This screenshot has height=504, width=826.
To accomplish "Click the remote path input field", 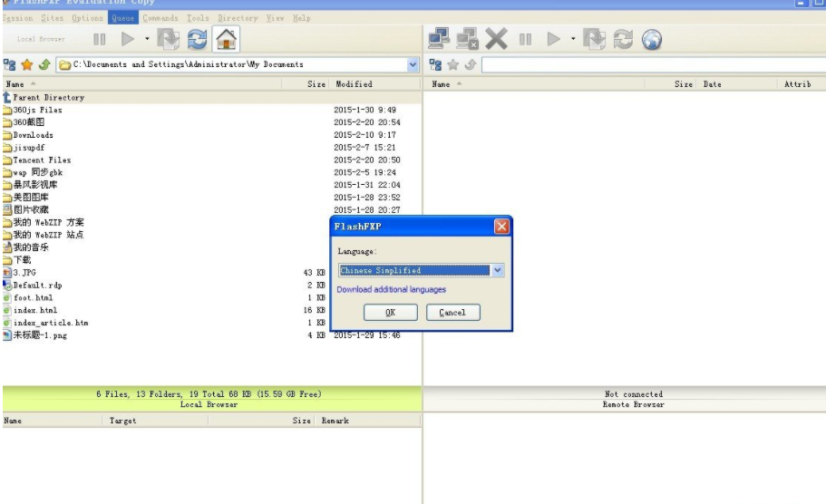I will point(653,64).
